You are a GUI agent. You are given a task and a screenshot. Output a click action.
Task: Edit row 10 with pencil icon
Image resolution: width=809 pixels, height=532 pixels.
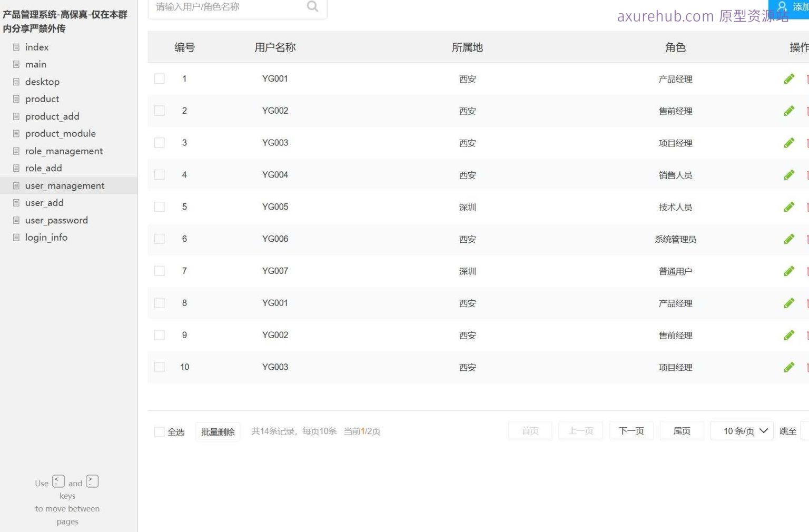788,367
